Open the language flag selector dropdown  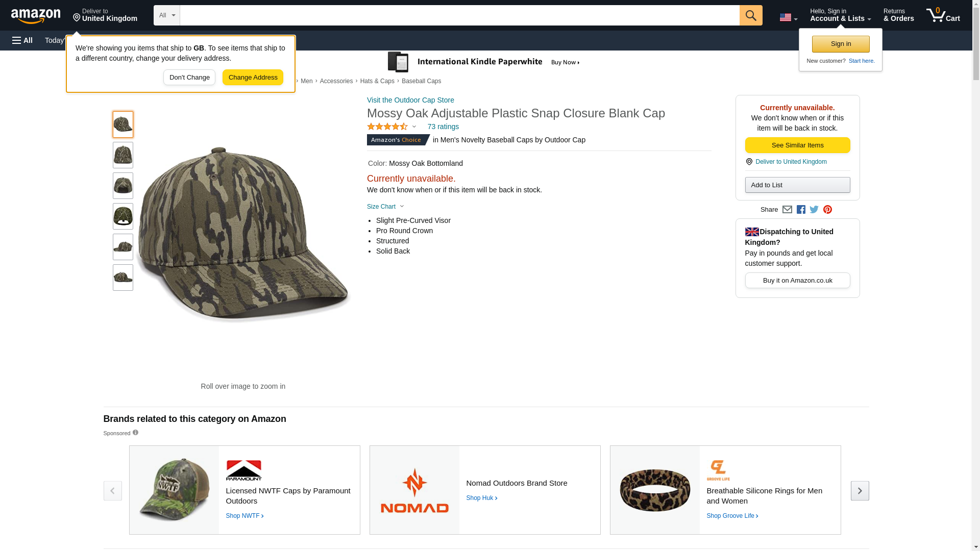[788, 17]
